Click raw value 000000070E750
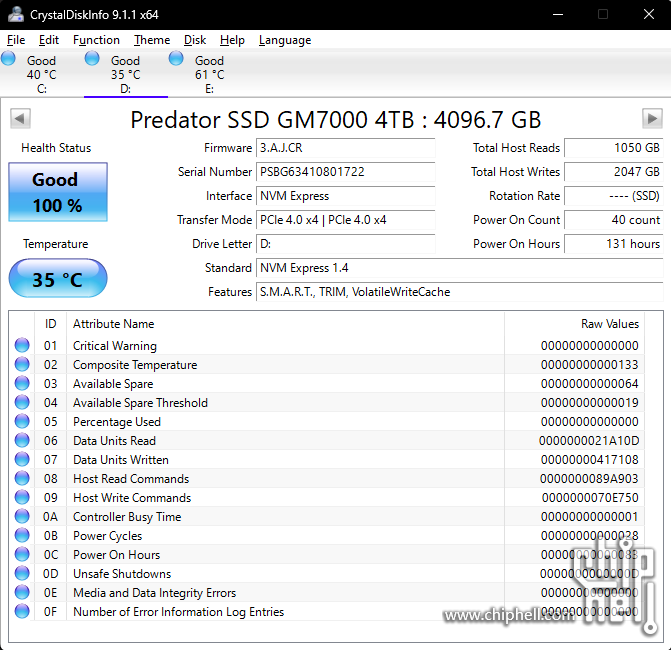The width and height of the screenshot is (671, 650). [590, 498]
